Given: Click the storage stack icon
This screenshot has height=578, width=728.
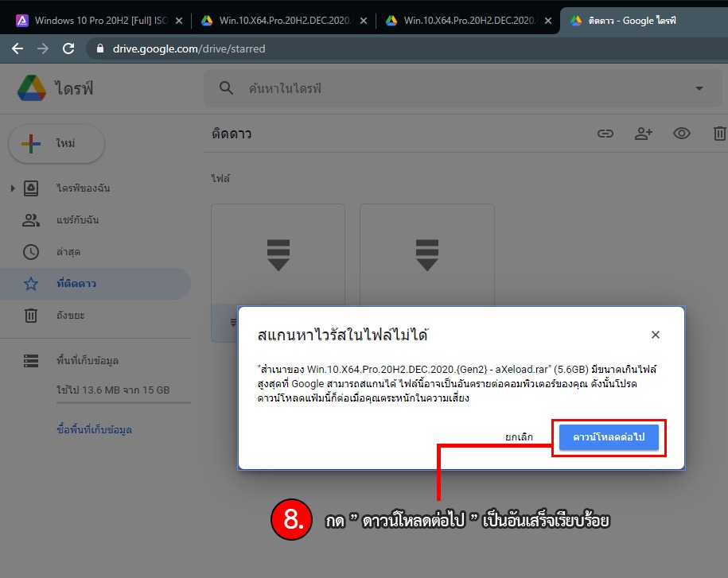Looking at the screenshot, I should click(x=31, y=361).
